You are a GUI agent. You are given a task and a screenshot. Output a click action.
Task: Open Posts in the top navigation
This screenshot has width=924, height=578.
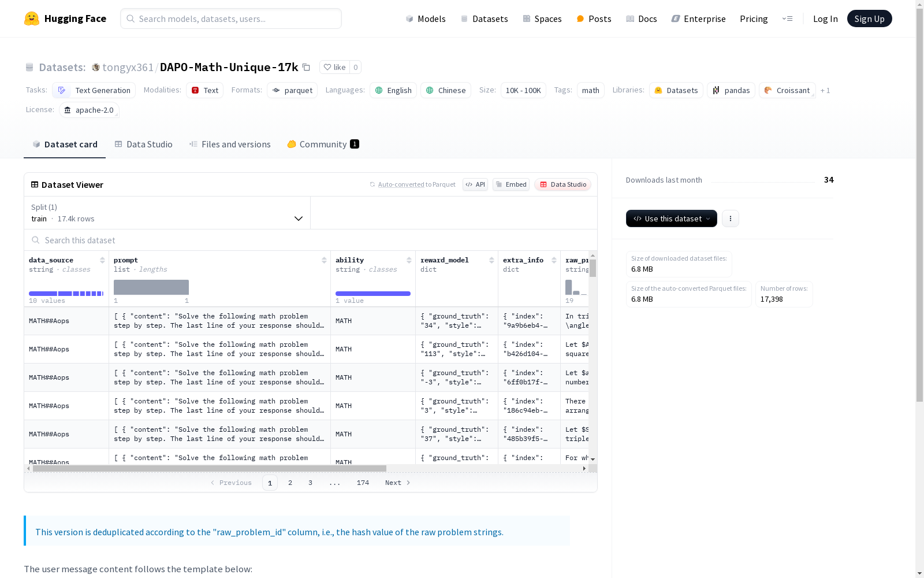[x=594, y=18]
